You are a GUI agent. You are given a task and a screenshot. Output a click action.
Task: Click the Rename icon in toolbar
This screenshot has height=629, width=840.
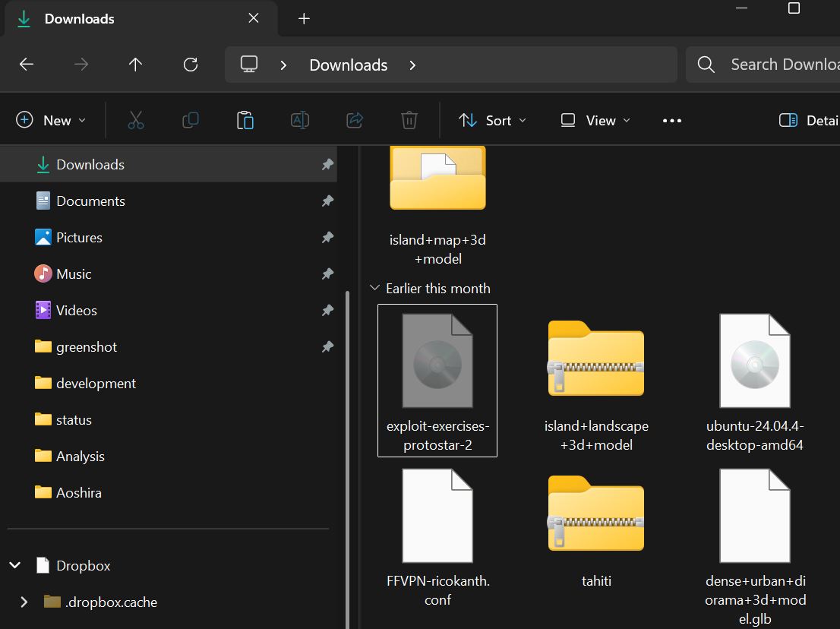[300, 120]
